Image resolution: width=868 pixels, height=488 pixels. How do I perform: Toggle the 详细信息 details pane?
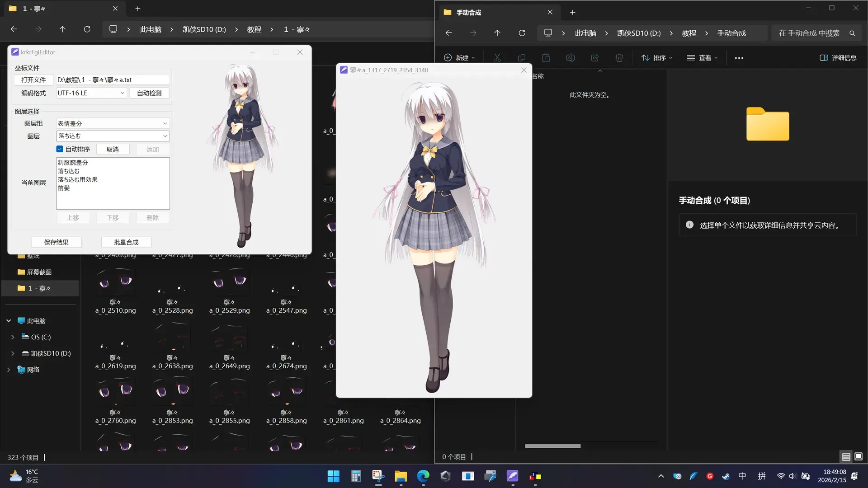click(838, 58)
